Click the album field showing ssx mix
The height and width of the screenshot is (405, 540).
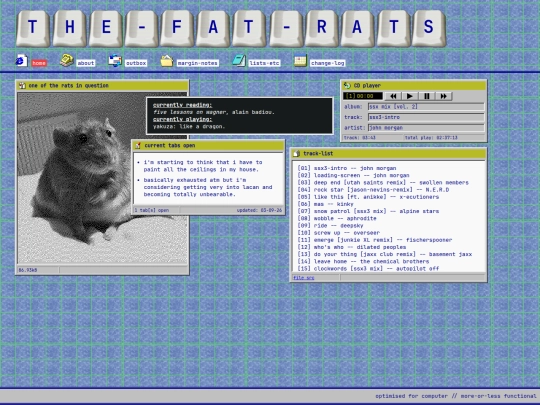click(x=426, y=107)
